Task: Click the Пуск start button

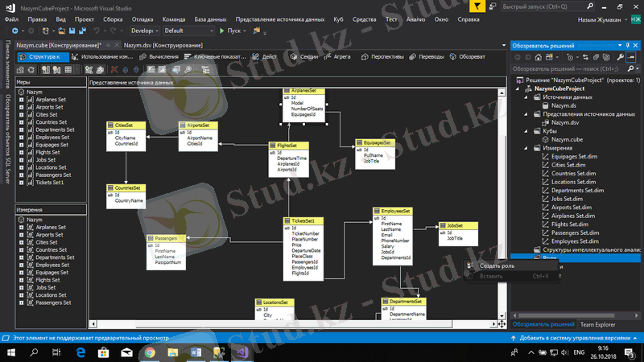Action: pos(230,31)
